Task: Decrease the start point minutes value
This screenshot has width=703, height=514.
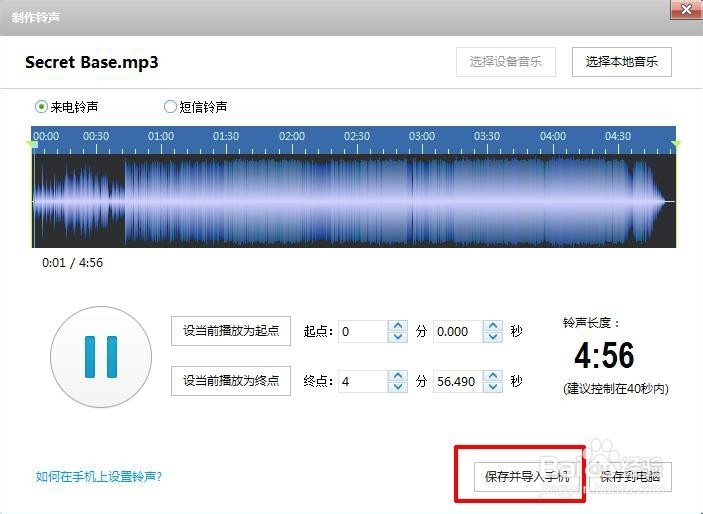Action: coord(398,336)
